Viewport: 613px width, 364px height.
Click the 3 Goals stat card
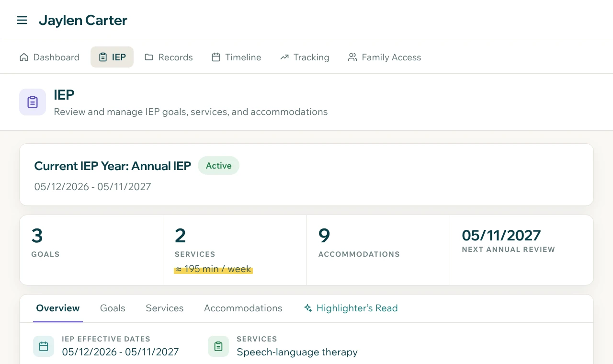[x=91, y=250]
